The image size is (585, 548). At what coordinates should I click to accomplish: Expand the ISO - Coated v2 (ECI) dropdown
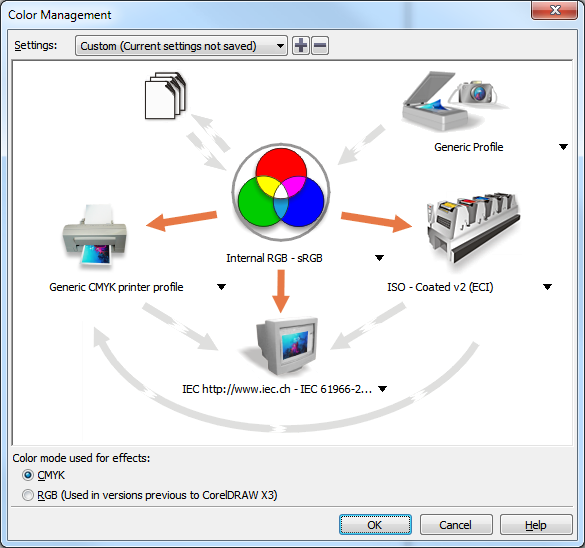point(547,287)
